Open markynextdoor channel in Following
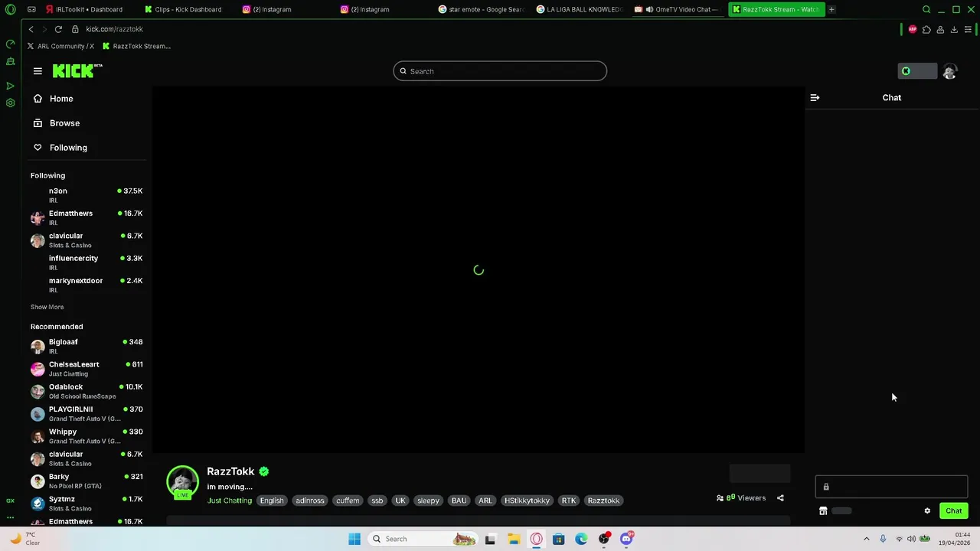980x551 pixels. coord(87,285)
